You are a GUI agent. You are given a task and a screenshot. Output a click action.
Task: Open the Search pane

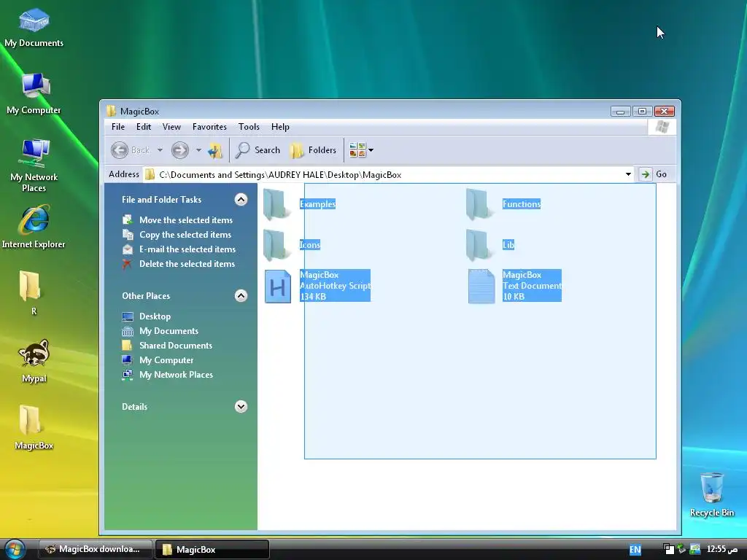[x=258, y=150]
